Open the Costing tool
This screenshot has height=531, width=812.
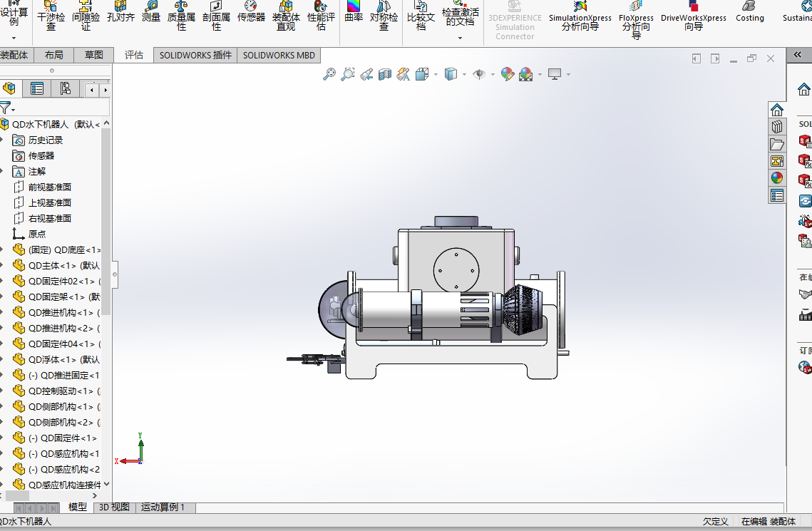749,12
